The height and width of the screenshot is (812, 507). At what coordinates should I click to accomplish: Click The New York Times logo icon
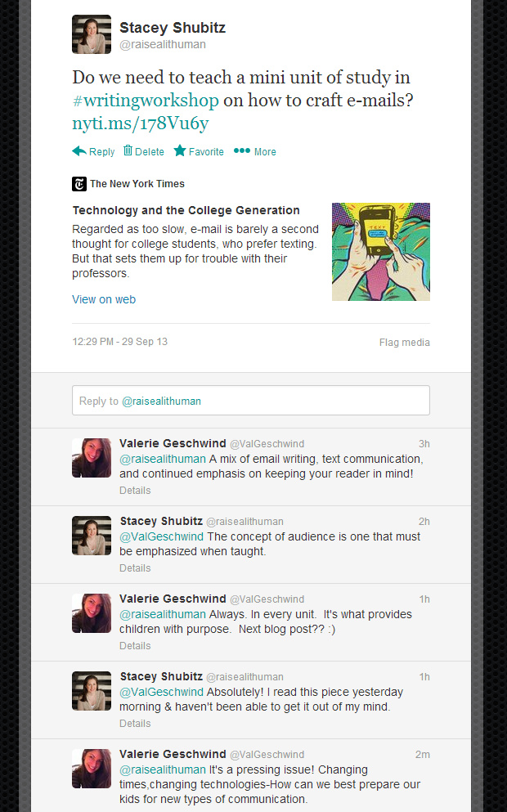pos(79,184)
